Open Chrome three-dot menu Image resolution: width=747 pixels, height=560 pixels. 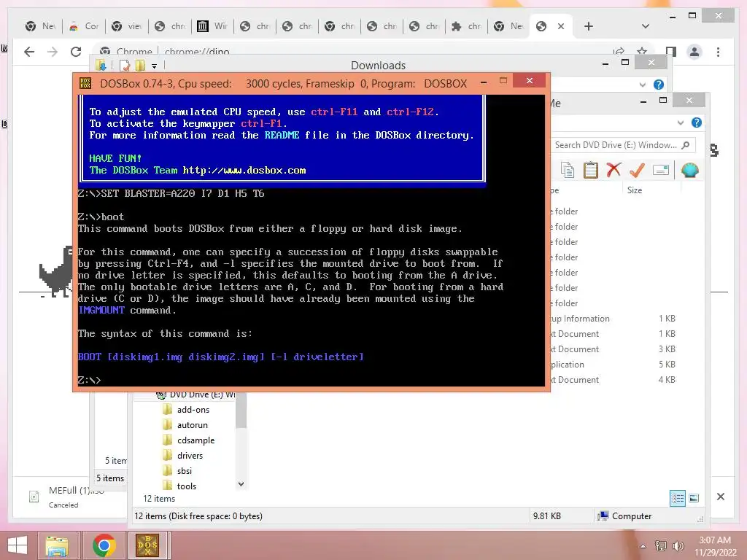point(718,52)
